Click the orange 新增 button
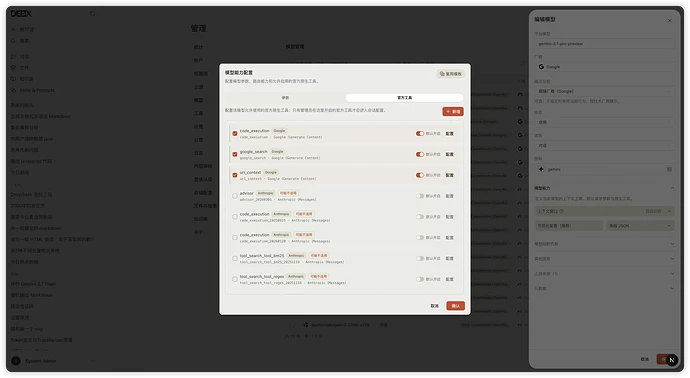The image size is (690, 378). pyautogui.click(x=453, y=112)
